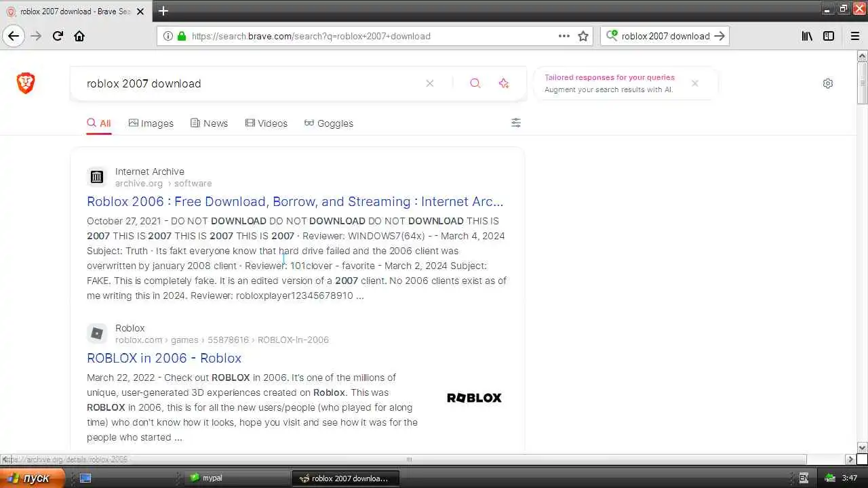The image size is (868, 488).
Task: Switch to the News tab
Action: point(209,123)
